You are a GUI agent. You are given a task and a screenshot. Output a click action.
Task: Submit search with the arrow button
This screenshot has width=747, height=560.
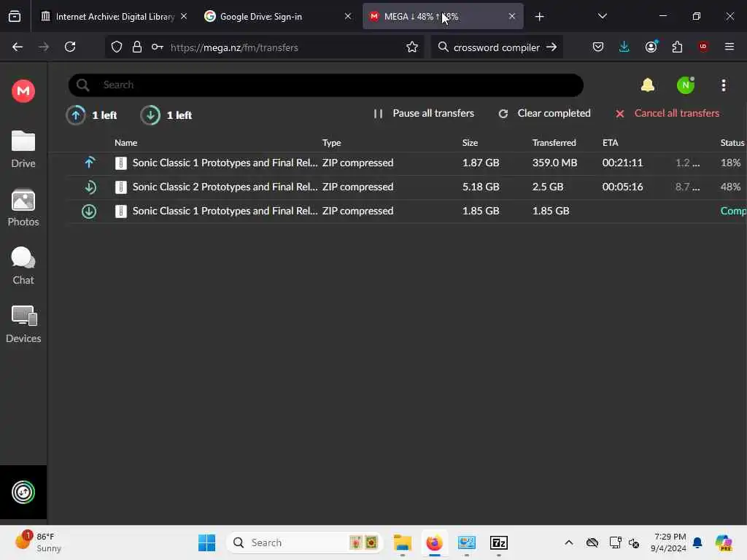tap(551, 47)
